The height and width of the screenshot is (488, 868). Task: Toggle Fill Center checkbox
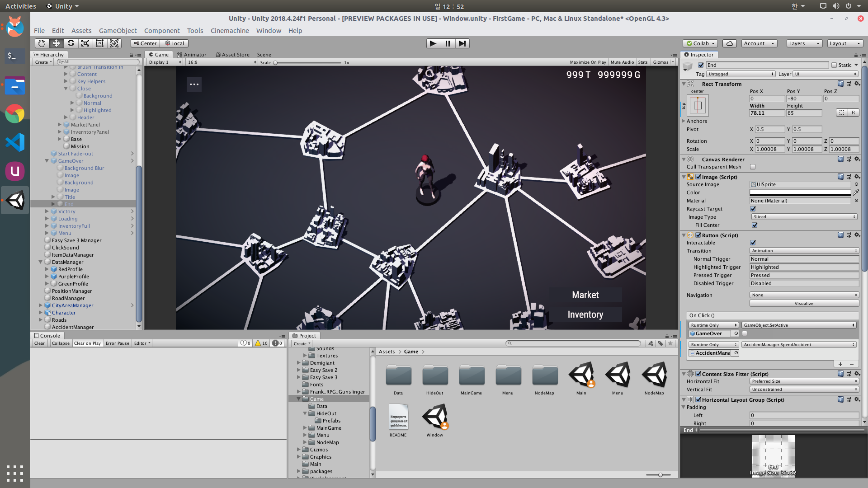coord(755,225)
